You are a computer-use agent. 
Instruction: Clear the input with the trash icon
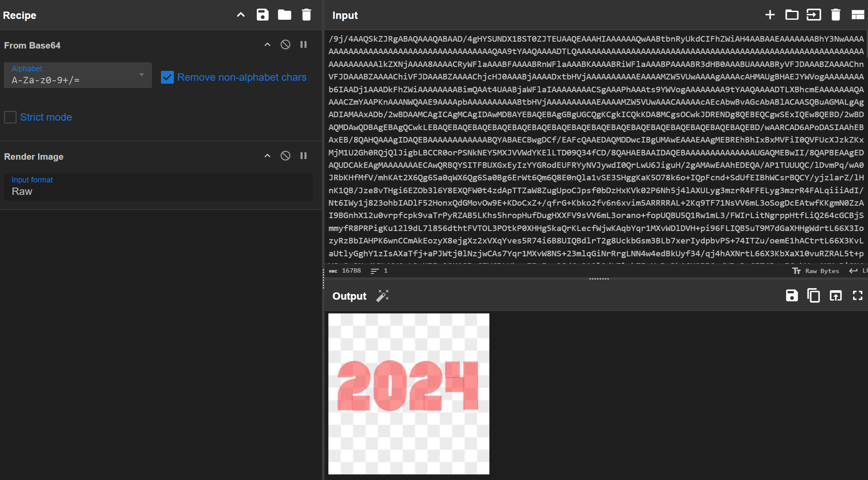[835, 15]
